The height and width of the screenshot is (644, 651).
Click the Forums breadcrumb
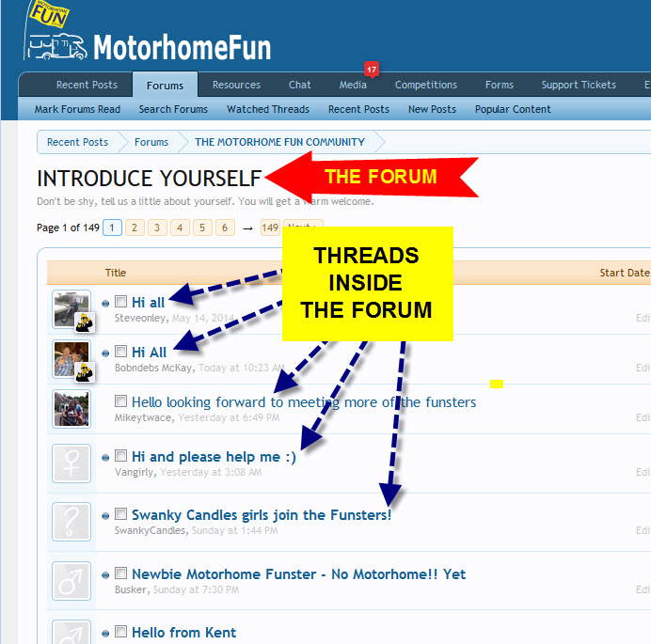pos(151,142)
